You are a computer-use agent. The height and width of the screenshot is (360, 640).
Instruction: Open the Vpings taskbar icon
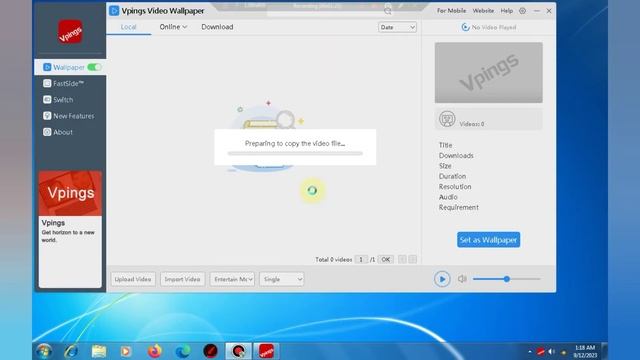pyautogui.click(x=266, y=351)
